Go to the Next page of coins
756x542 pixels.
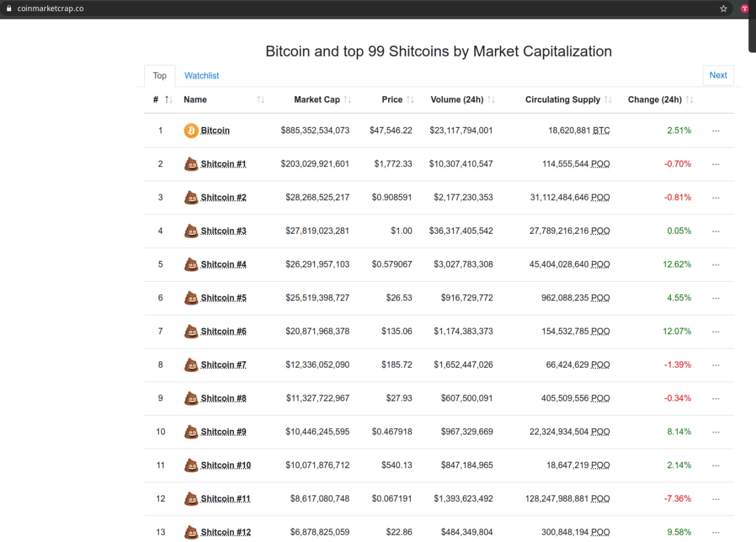[718, 75]
